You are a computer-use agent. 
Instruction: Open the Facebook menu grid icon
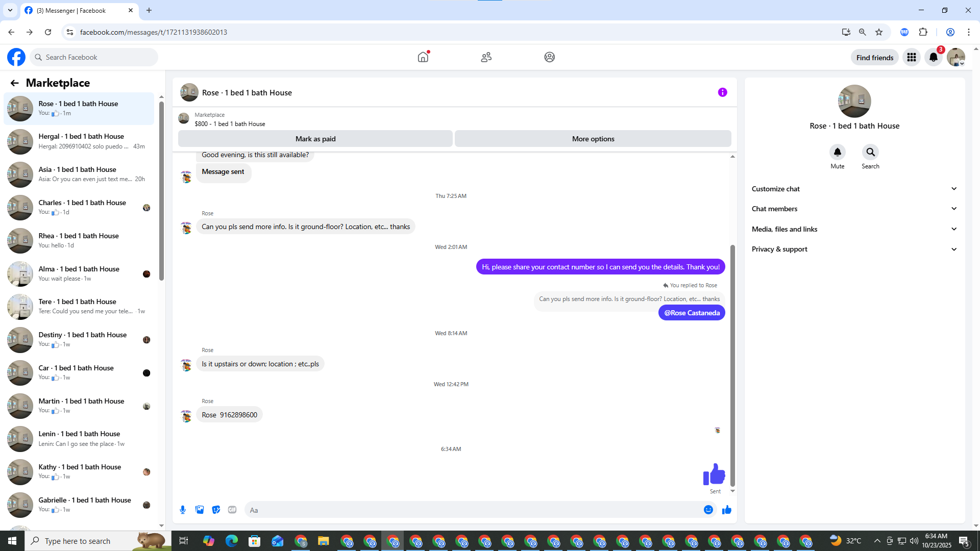[911, 57]
